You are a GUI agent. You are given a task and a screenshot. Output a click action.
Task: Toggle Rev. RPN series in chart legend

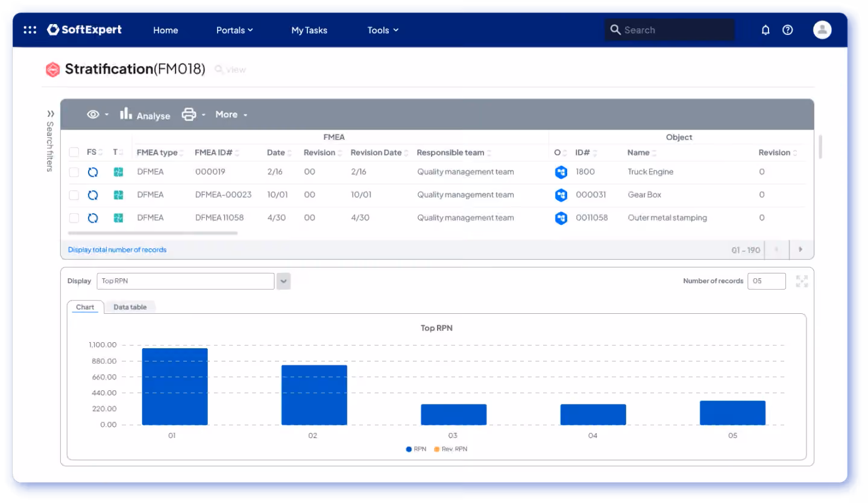click(x=451, y=449)
